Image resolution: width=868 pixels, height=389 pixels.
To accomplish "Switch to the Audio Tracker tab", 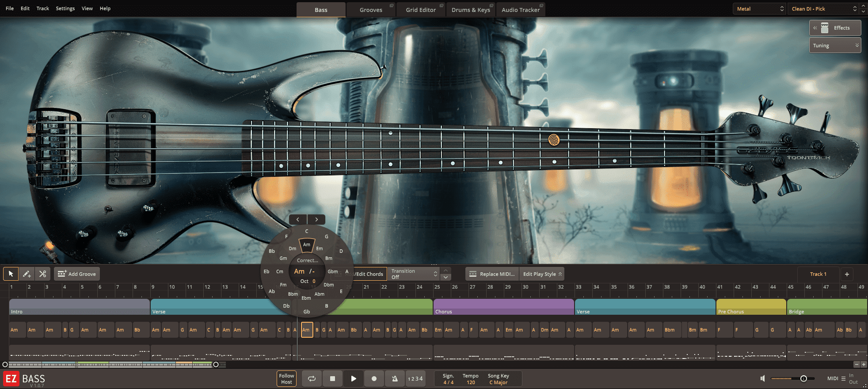I will (521, 10).
